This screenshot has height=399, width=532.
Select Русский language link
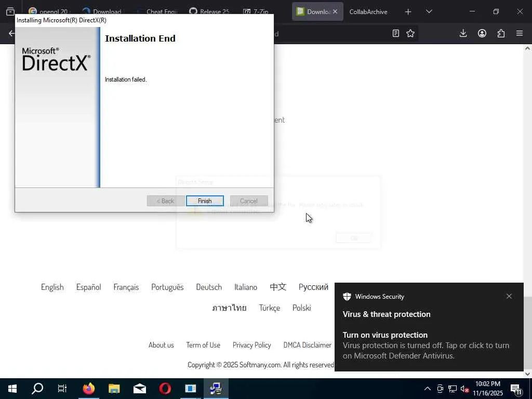point(313,287)
